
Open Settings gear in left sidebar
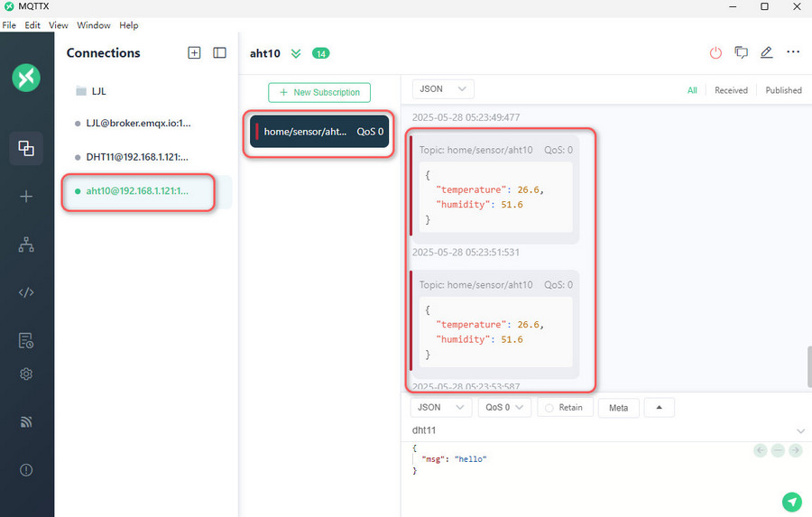point(26,374)
